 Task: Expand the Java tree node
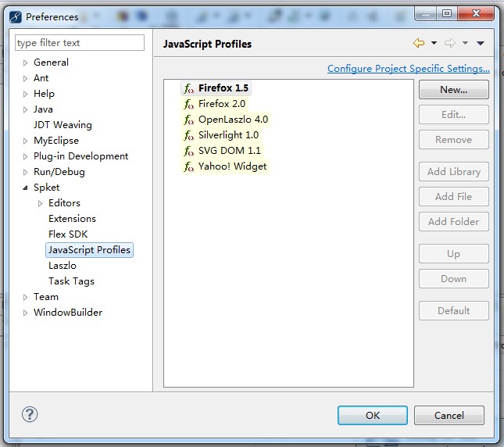tap(25, 109)
